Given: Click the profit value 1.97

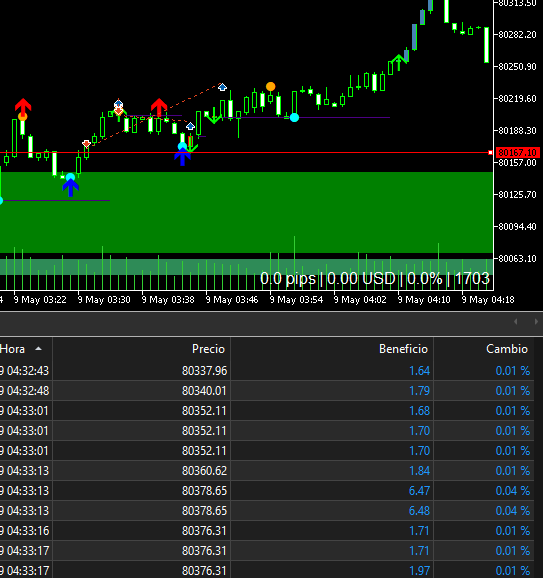Looking at the screenshot, I should 420,571.
